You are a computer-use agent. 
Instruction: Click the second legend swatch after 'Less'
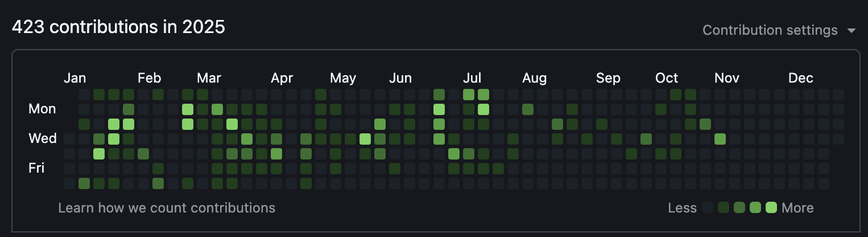point(724,208)
